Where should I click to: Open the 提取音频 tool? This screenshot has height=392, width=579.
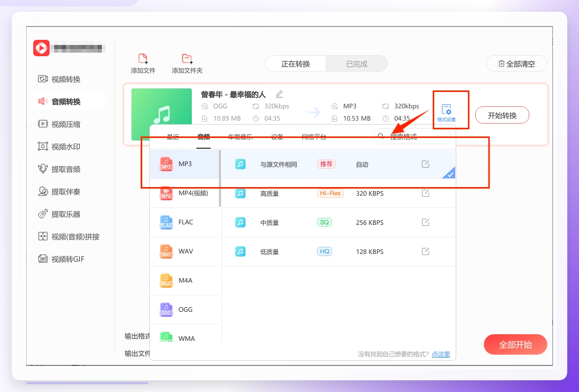59,169
